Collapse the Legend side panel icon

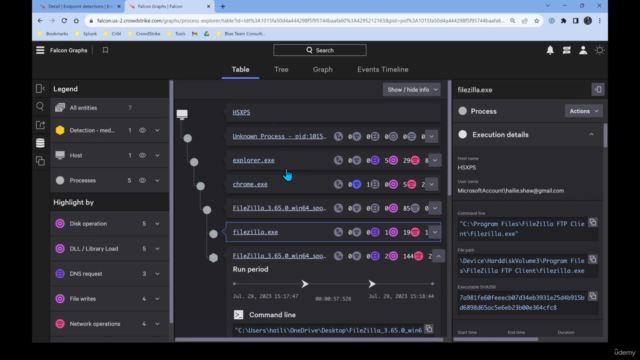point(40,89)
